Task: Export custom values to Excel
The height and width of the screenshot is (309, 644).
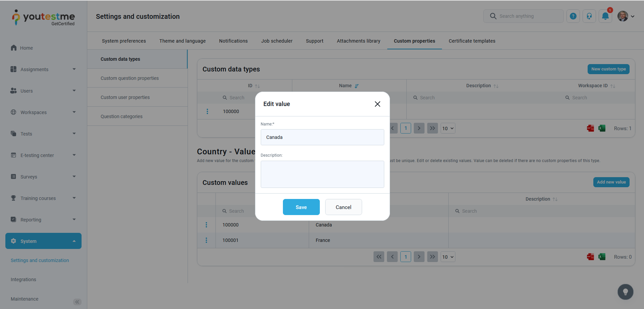Action: click(602, 257)
